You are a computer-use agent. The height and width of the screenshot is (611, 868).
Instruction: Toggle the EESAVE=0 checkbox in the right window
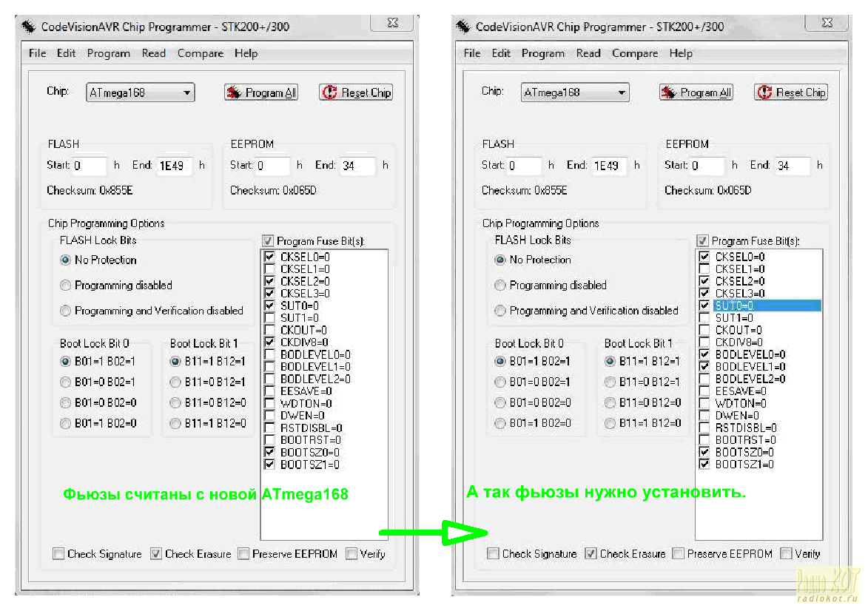coord(704,391)
